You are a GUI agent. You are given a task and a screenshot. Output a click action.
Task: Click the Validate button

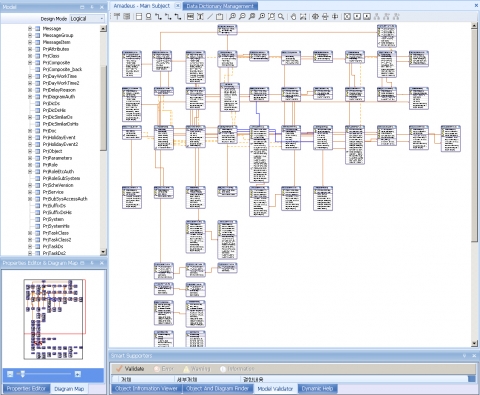130,369
